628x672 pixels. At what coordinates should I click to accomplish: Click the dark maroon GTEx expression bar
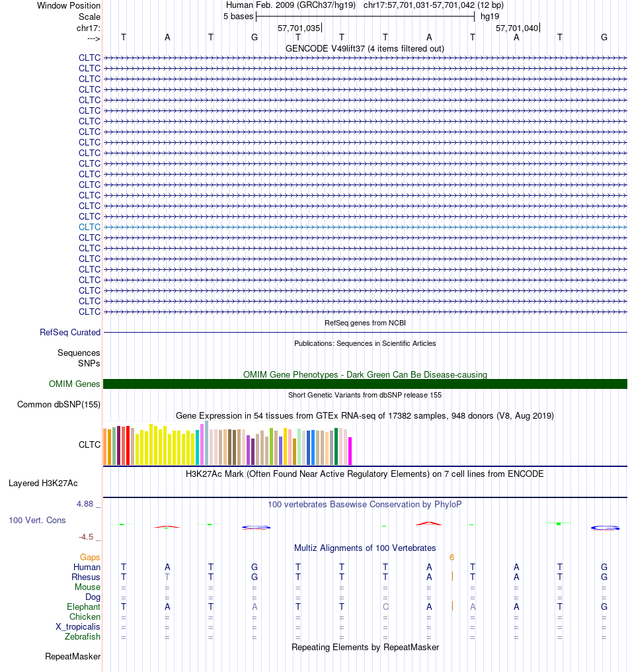119,445
